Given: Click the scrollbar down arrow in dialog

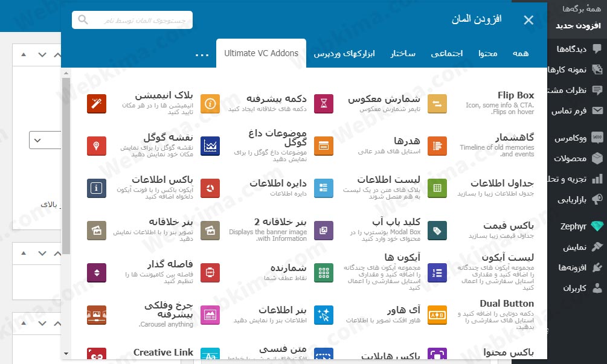Looking at the screenshot, I should tap(66, 354).
